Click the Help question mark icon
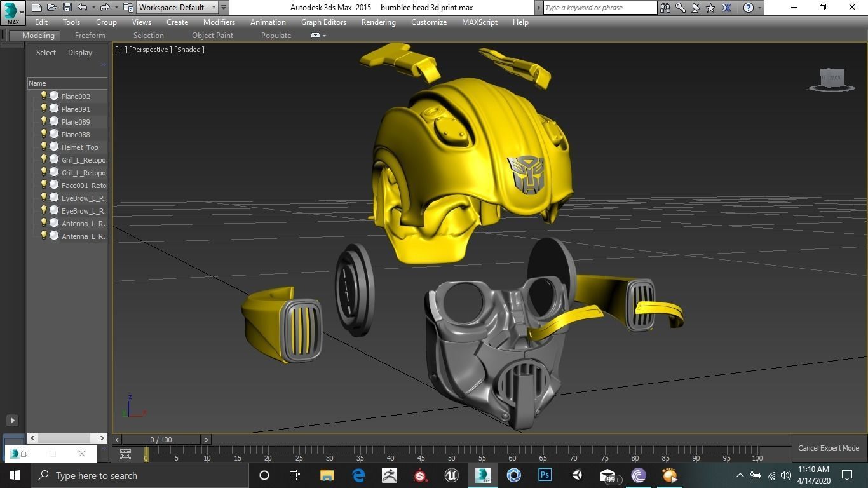Image resolution: width=868 pixels, height=488 pixels. (749, 8)
